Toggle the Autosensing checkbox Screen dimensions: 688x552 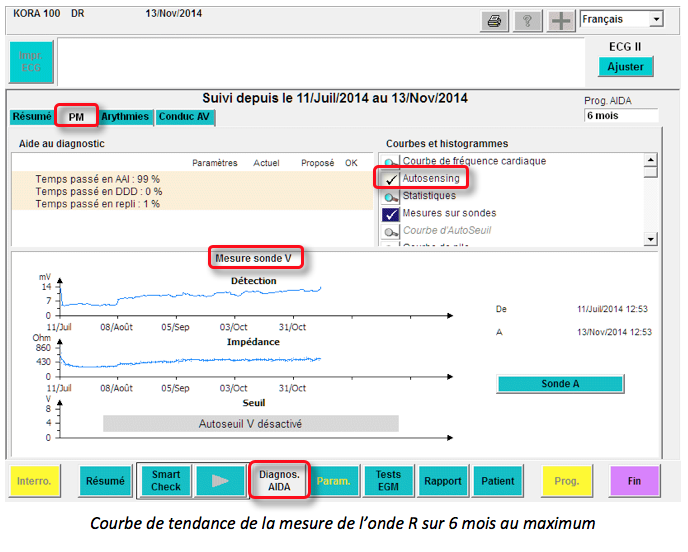pos(391,179)
